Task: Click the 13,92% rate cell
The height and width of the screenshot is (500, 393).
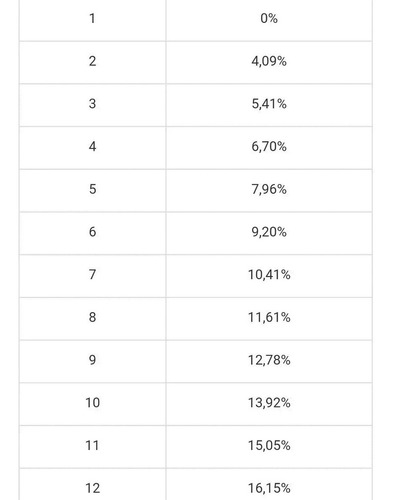Action: coord(269,404)
